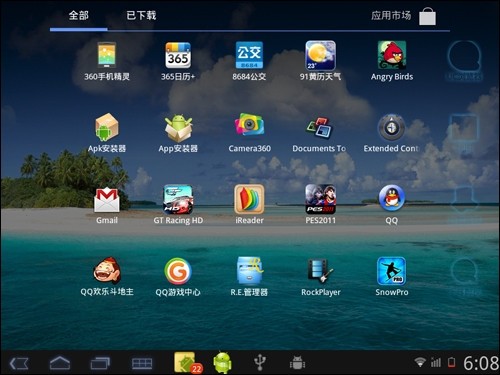This screenshot has width=500, height=375.
Task: Click the battery status icon
Action: [x=452, y=362]
